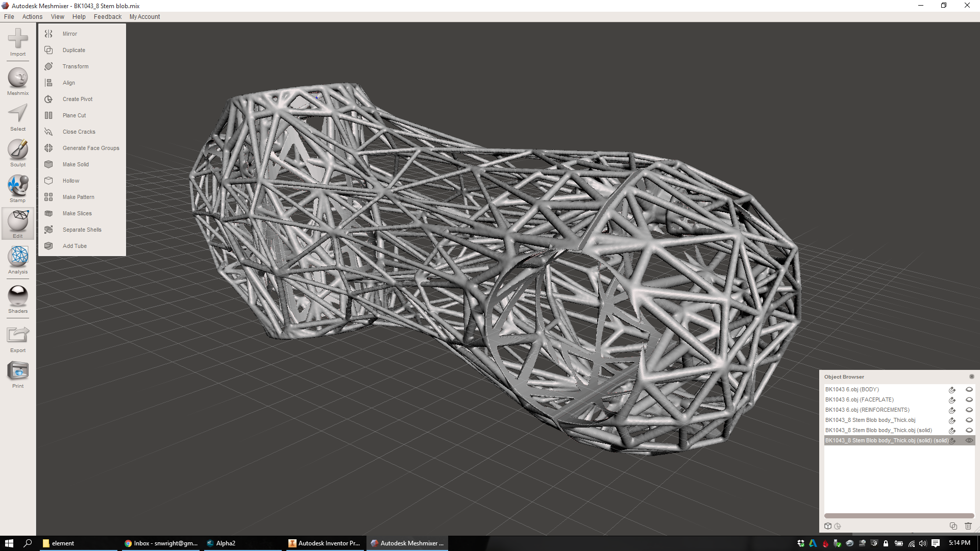Image resolution: width=980 pixels, height=551 pixels.
Task: Toggle visibility of BK1043 6.obj (FACEPLATE)
Action: 969,399
